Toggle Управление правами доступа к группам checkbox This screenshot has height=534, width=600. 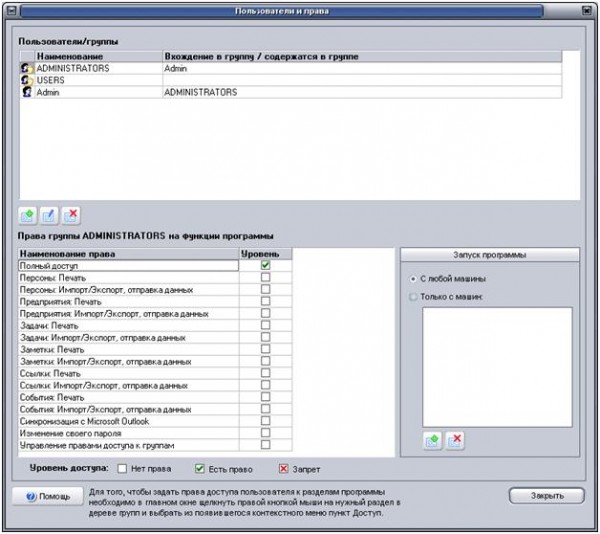266,444
